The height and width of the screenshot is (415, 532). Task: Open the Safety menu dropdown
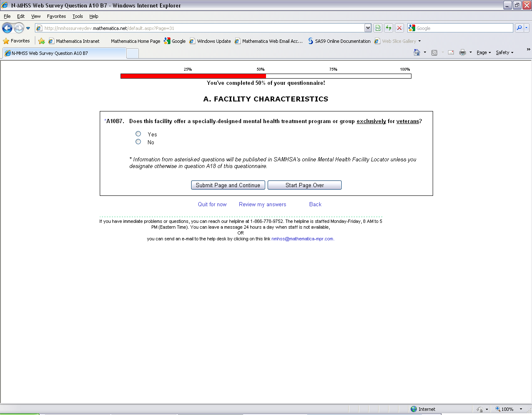pos(505,52)
